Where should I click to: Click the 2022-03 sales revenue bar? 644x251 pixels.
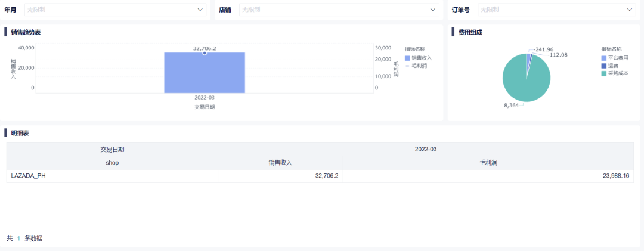click(x=205, y=73)
